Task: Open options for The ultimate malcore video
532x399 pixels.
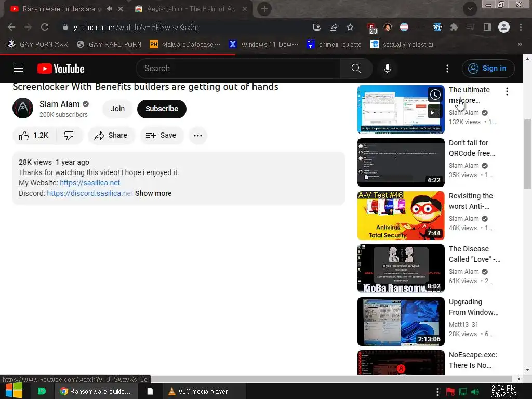Action: click(x=507, y=91)
